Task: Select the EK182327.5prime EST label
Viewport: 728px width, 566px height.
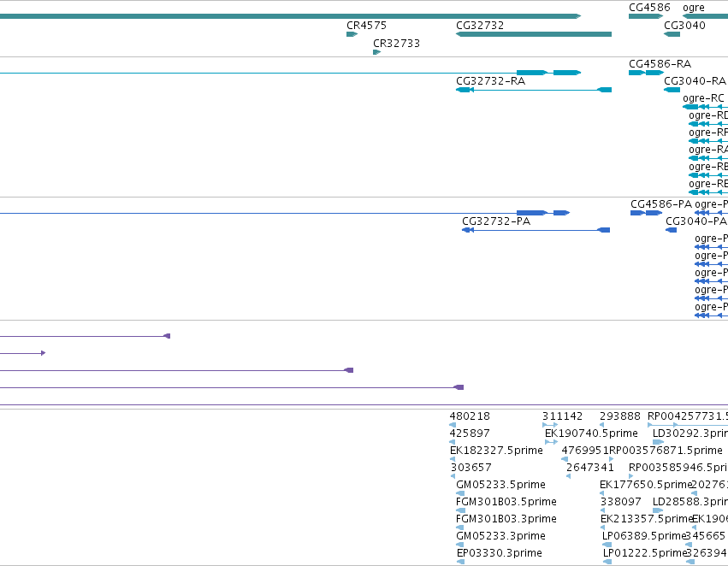Action: click(x=496, y=451)
